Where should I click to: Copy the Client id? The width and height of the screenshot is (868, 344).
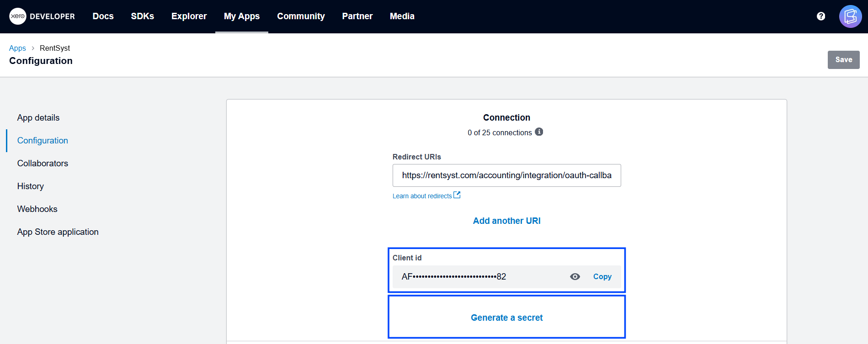click(x=602, y=276)
